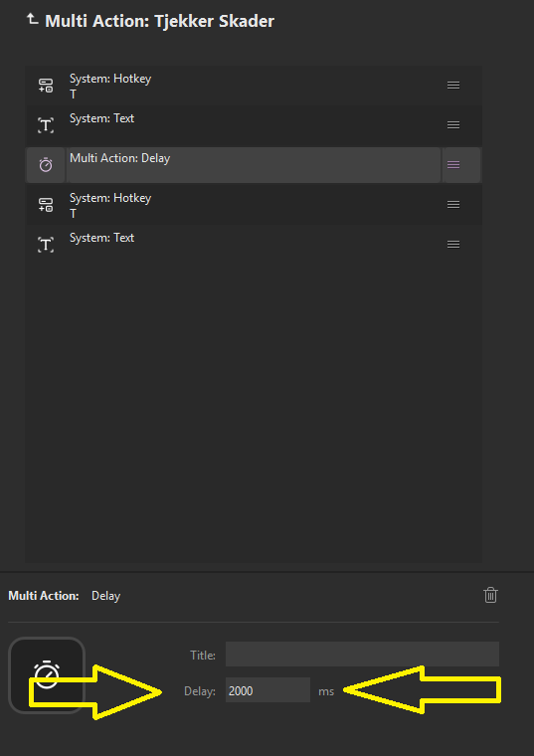
Task: Select the Multi Action: Delay row
Action: (x=254, y=165)
